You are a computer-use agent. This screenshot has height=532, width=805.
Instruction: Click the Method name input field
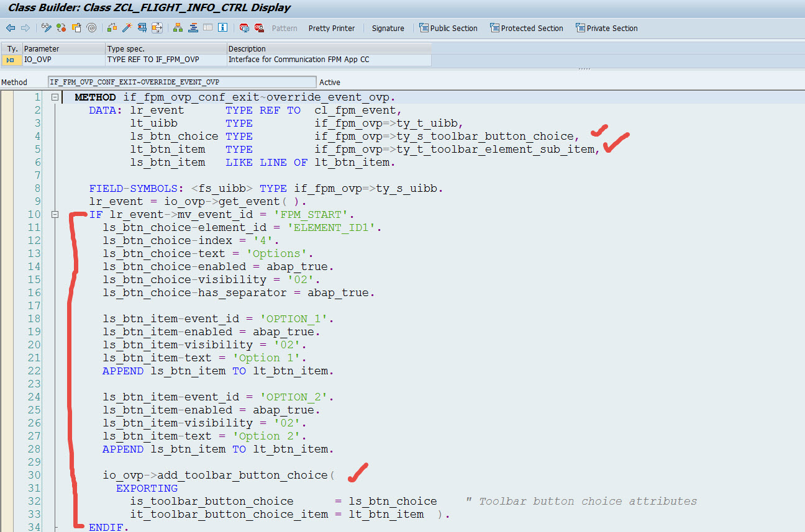point(180,81)
